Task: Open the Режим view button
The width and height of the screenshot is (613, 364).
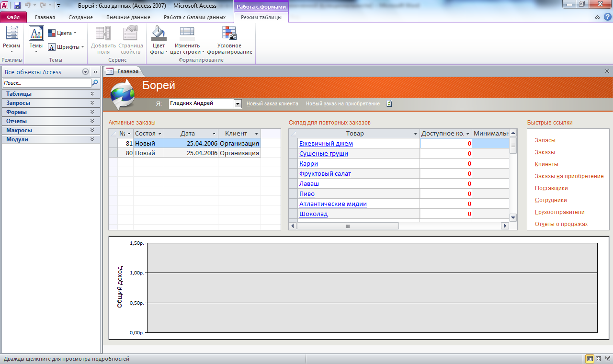Action: tap(11, 40)
